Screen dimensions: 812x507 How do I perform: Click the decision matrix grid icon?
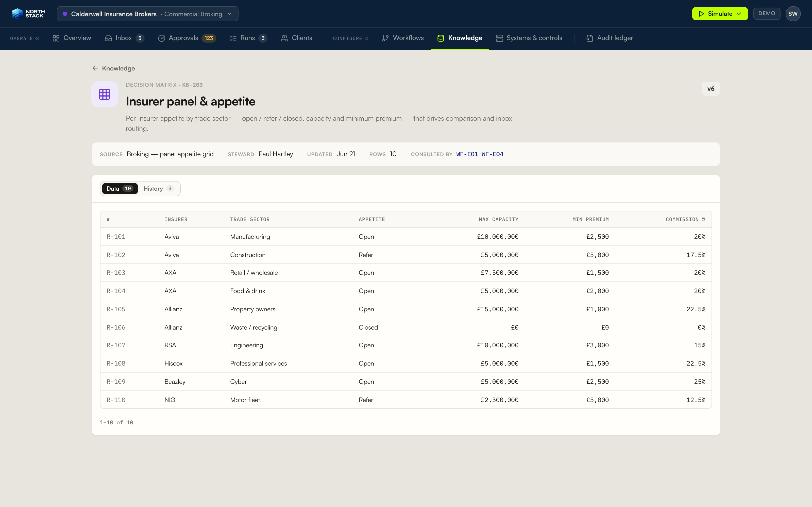tap(104, 94)
